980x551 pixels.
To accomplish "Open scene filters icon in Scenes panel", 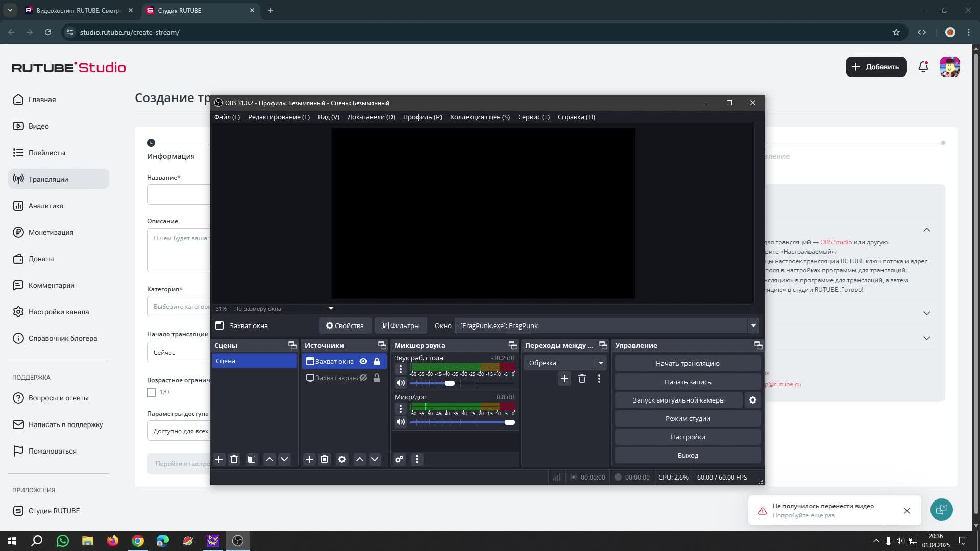I will tap(252, 459).
